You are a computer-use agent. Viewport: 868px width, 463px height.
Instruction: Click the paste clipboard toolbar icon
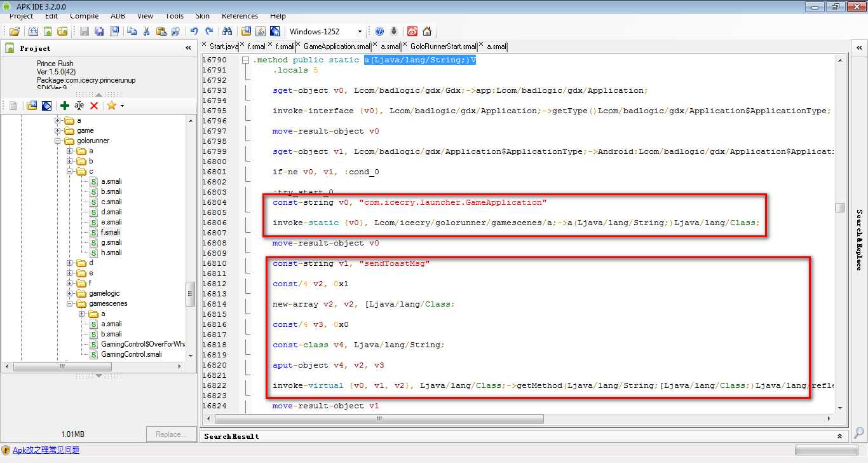point(161,31)
